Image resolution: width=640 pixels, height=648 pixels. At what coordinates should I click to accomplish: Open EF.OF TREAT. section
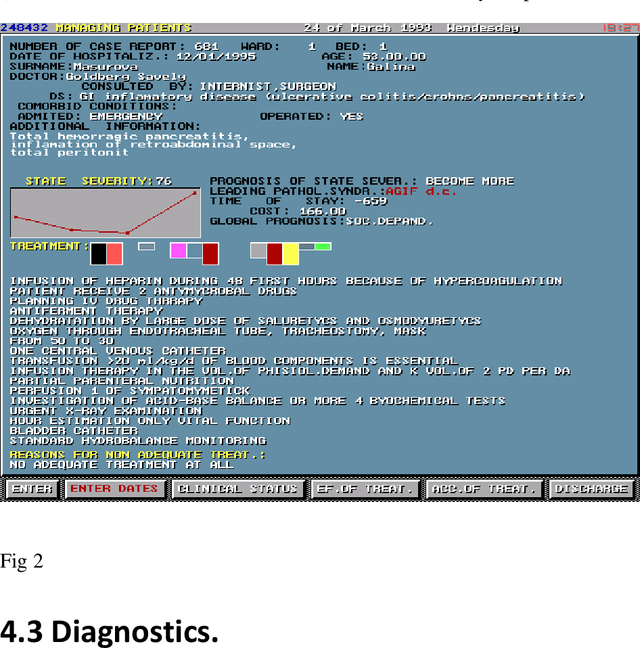click(x=364, y=489)
